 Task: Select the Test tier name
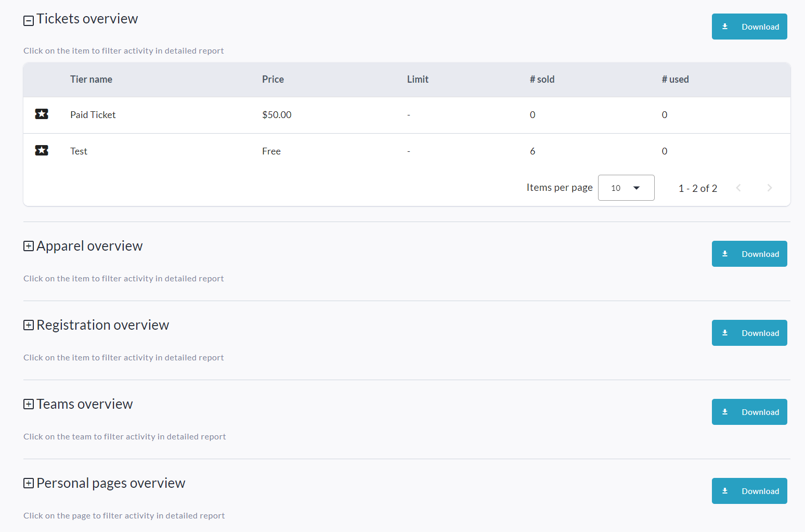pyautogui.click(x=79, y=151)
